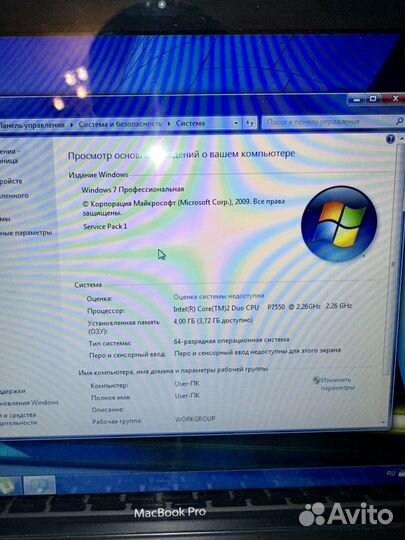Image resolution: width=405 pixels, height=540 pixels.
Task: Click the refresh button next to address bar
Action: click(250, 123)
